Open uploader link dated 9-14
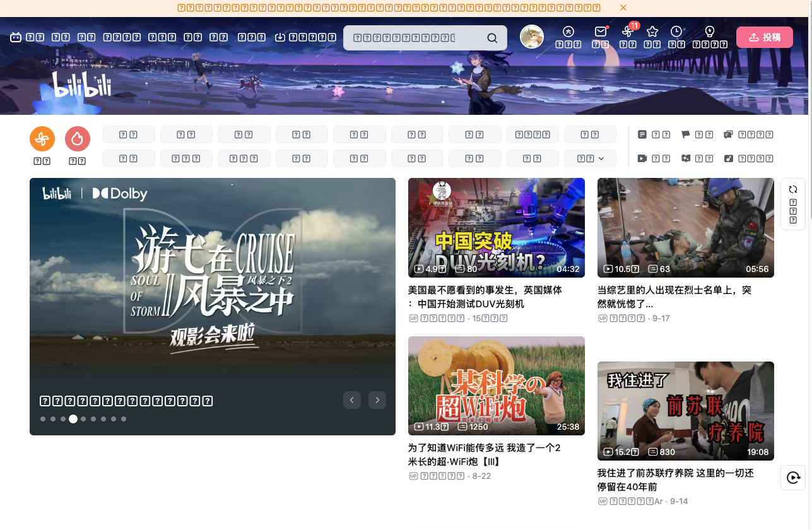The height and width of the screenshot is (530, 812). [x=643, y=501]
